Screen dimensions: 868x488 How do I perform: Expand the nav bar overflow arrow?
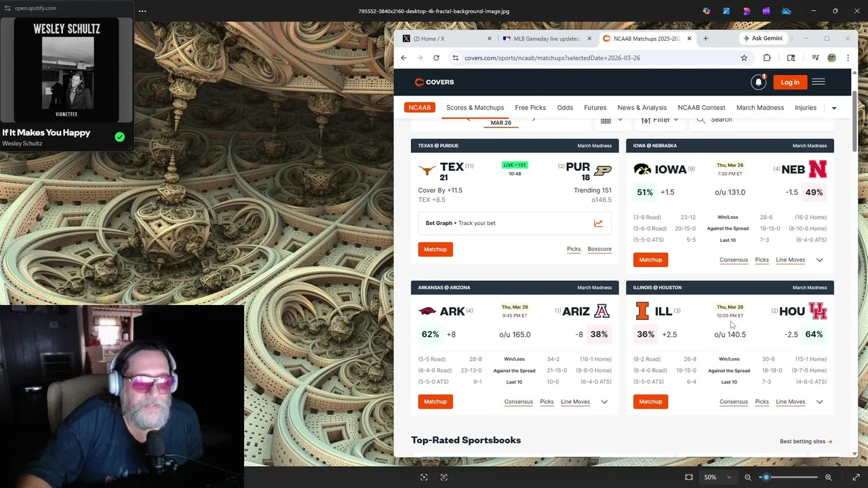tap(834, 108)
